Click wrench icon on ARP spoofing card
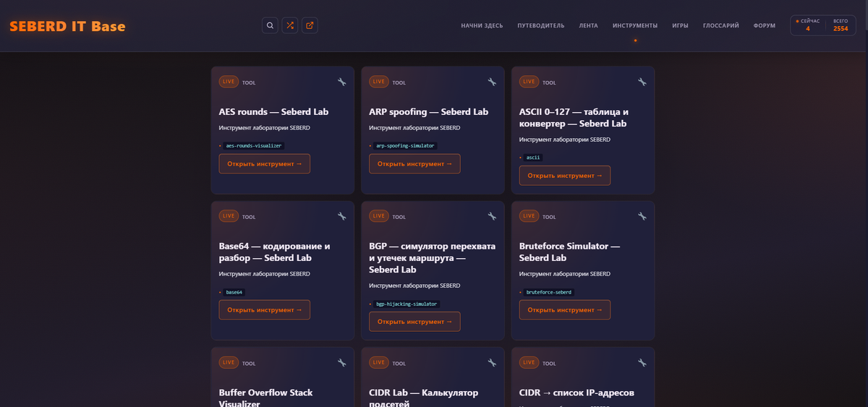 coord(492,82)
